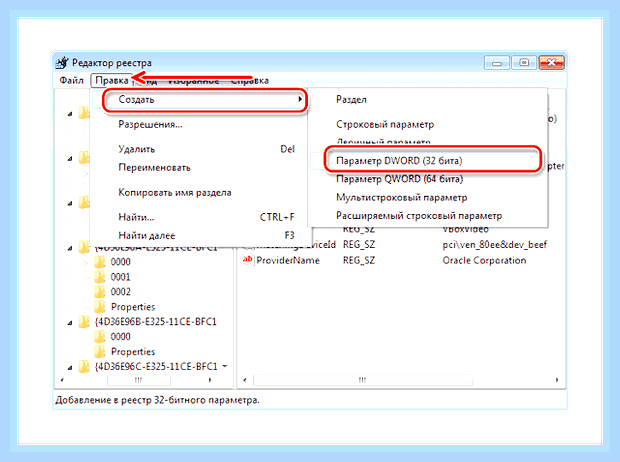Select Properties folder under {4D36E96B key
620x462 pixels.
point(133,352)
